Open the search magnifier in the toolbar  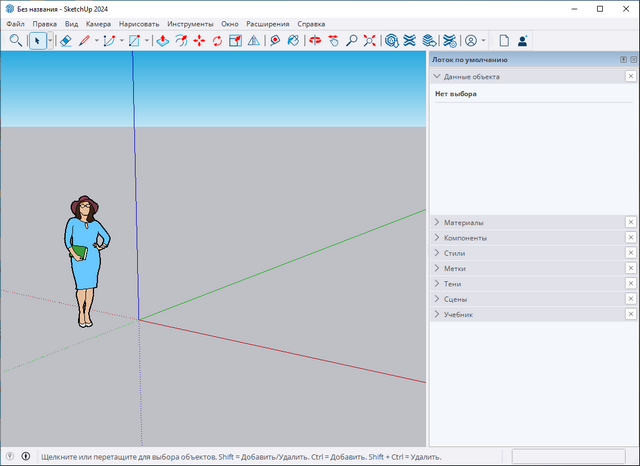pos(16,41)
